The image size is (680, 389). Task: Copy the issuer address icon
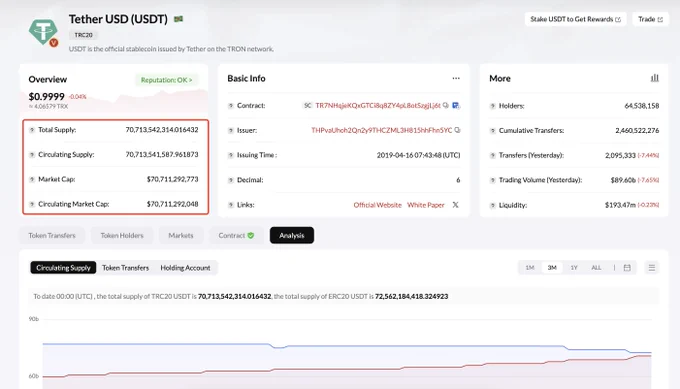tap(457, 130)
